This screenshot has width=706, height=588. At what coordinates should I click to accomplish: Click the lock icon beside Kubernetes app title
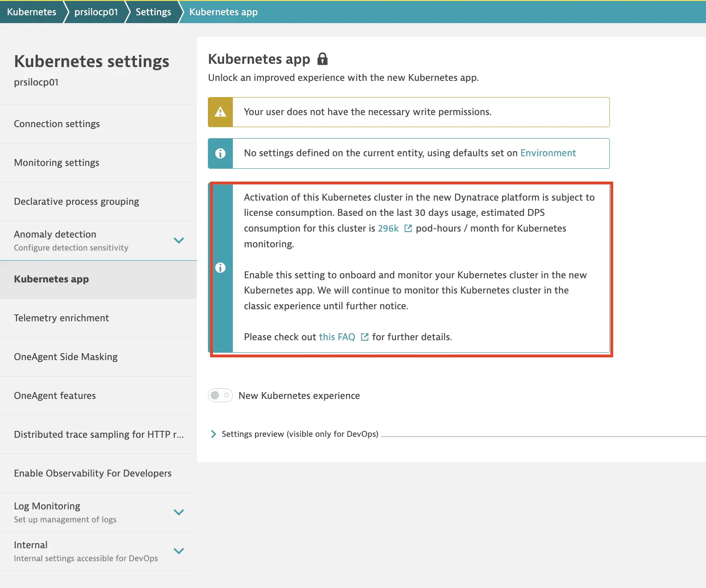[x=323, y=59]
